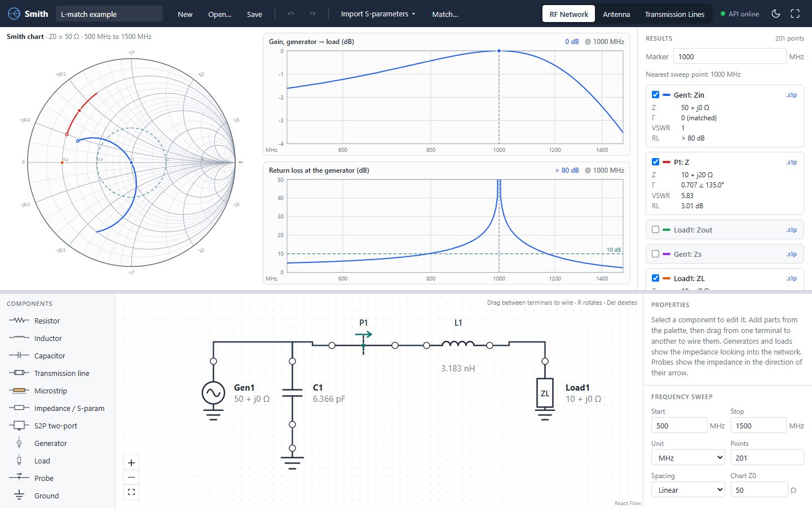Select the Microstrip palette icon
812x508 pixels.
[x=19, y=390]
